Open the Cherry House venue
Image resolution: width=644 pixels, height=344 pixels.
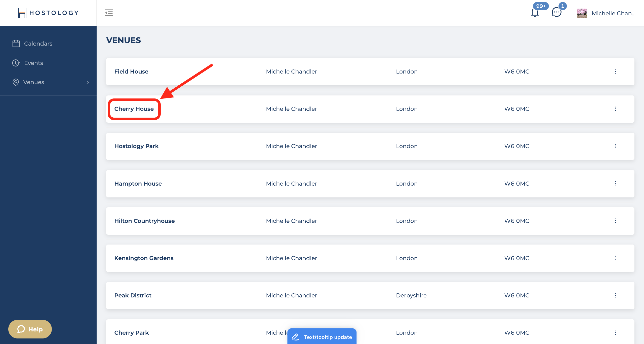[134, 109]
